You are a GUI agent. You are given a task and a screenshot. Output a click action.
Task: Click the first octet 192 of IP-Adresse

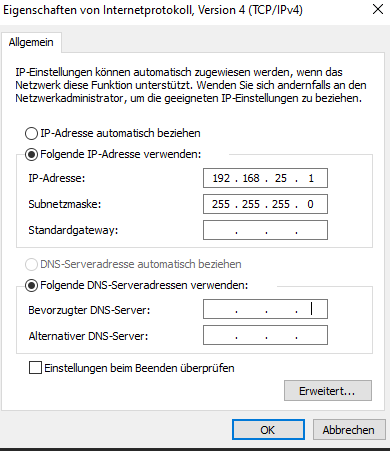221,178
